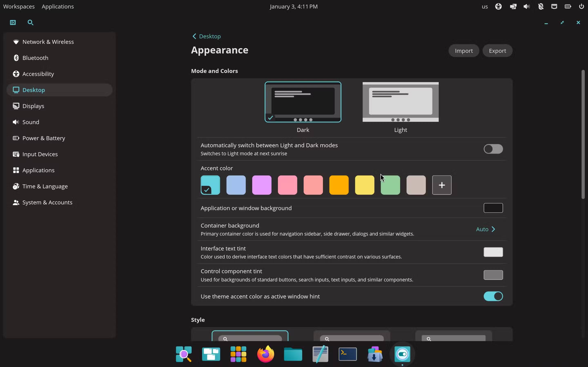Select the orange accent color

pyautogui.click(x=339, y=185)
